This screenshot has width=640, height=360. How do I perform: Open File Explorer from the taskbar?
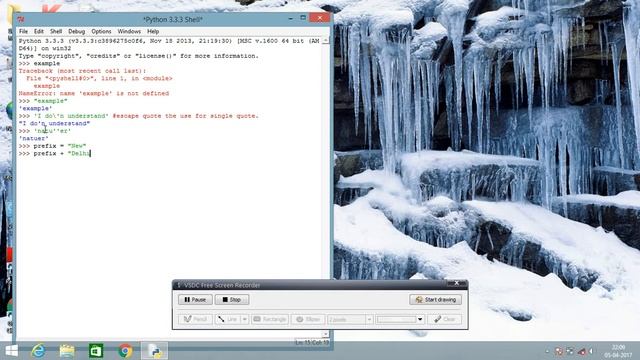pos(67,351)
